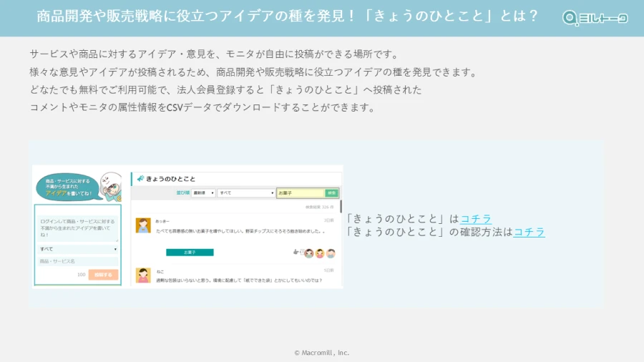The width and height of the screenshot is (644, 362).
Task: Click the Miltalk logo in the header
Action: pos(595,18)
